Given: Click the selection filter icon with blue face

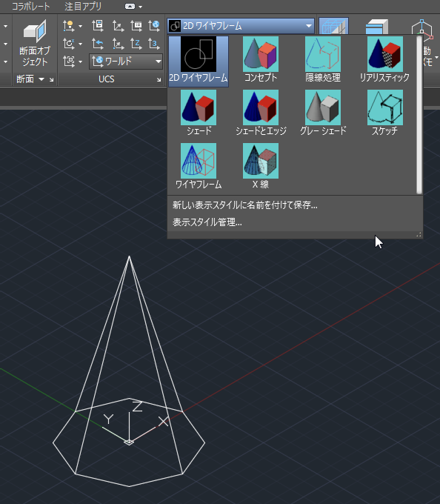Looking at the screenshot, I should pos(377,27).
